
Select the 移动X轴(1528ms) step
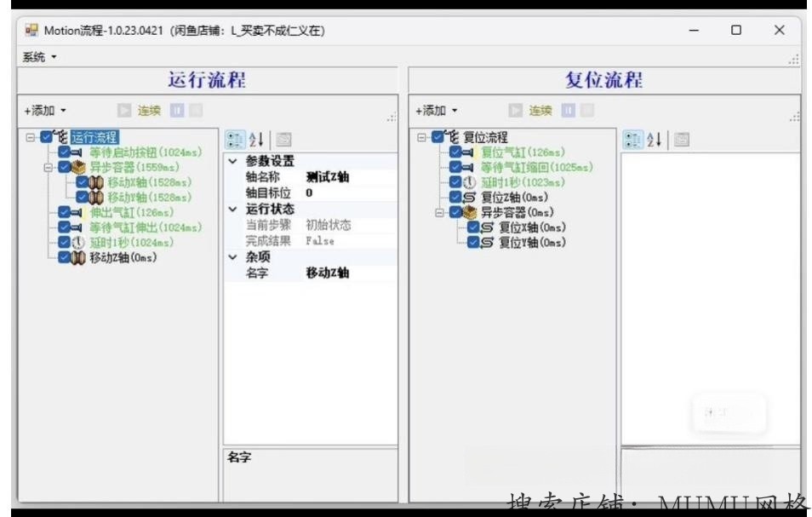tap(150, 182)
